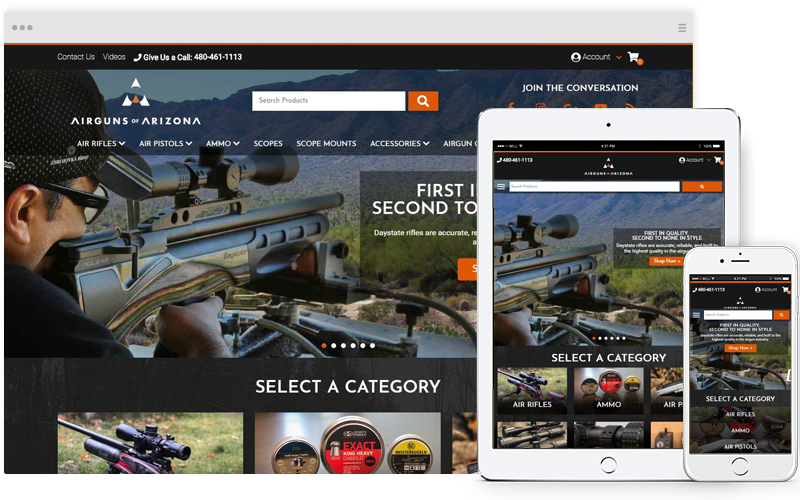Select the second carousel dot on desktop banner

coord(333,346)
